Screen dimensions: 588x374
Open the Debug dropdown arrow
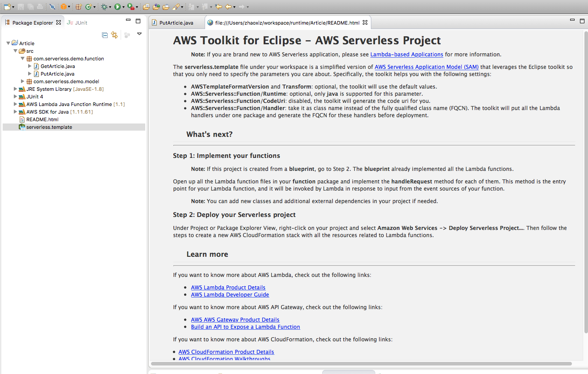110,7
